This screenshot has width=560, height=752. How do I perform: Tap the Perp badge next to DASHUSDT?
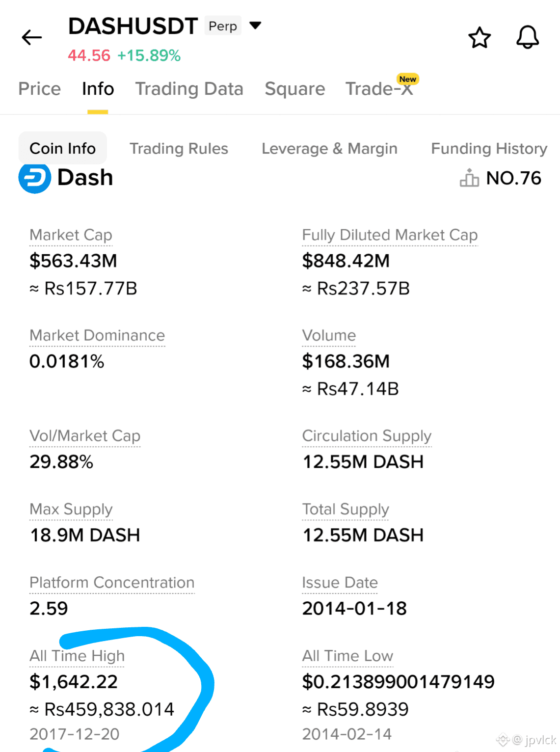(x=223, y=26)
